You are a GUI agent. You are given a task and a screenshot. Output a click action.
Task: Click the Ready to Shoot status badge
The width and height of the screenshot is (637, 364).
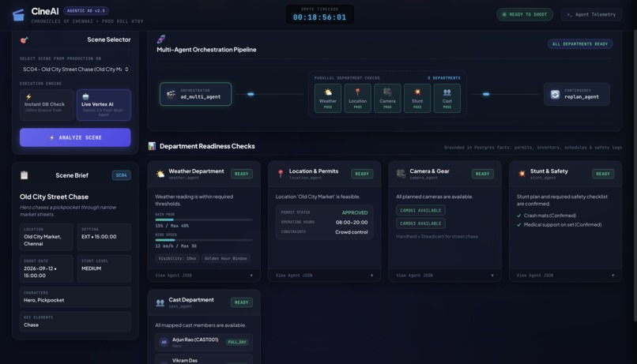coord(525,15)
